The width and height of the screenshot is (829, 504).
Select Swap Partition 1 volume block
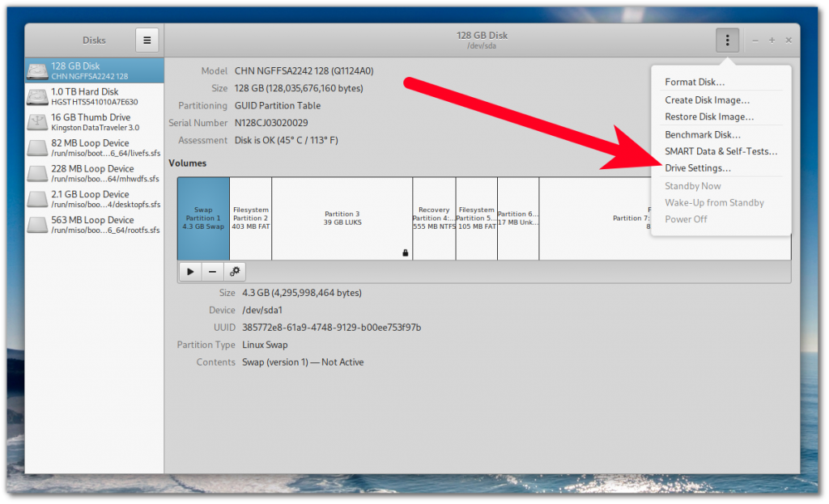coord(203,218)
